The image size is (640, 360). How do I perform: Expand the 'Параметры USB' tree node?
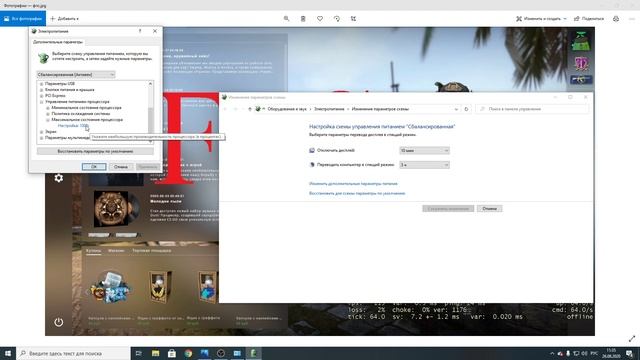pos(42,84)
